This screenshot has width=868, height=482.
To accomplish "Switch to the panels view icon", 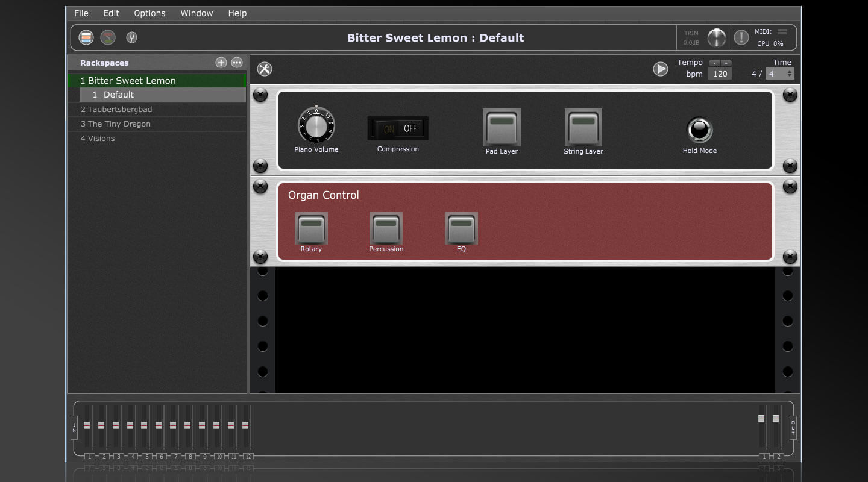I will [x=86, y=37].
